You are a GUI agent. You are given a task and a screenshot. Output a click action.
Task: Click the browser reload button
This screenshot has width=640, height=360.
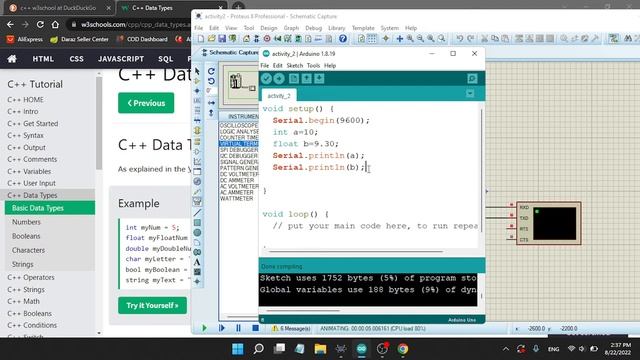(x=40, y=24)
